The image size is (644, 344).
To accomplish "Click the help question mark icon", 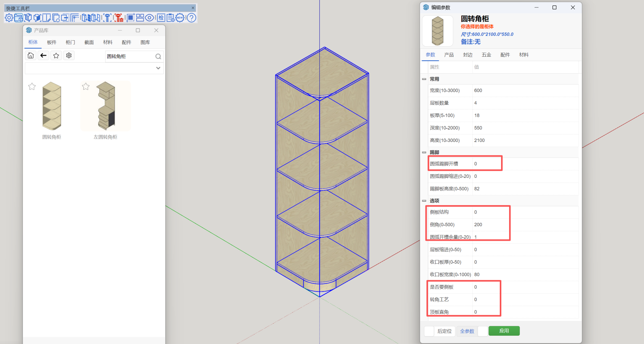I will coord(192,18).
